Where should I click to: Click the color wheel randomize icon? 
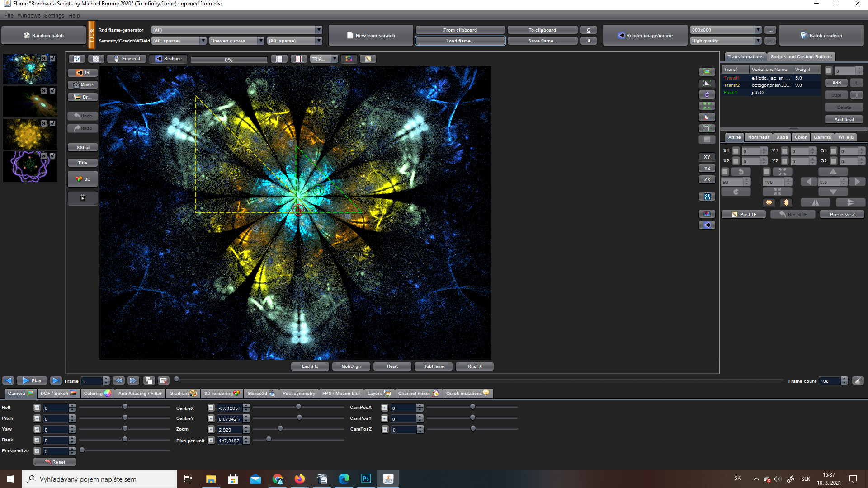point(349,59)
